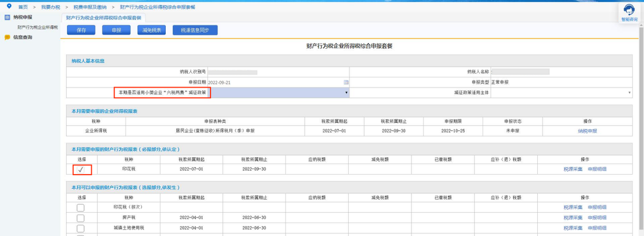
Task: Click the 纳税申报 sidebar icon
Action: [x=7, y=17]
